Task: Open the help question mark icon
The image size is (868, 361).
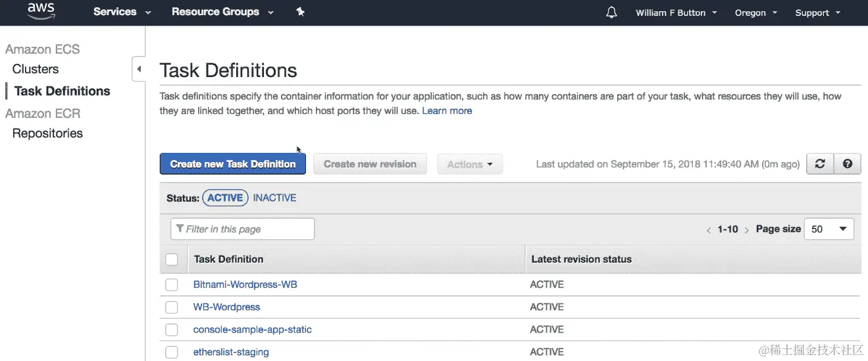Action: point(848,164)
